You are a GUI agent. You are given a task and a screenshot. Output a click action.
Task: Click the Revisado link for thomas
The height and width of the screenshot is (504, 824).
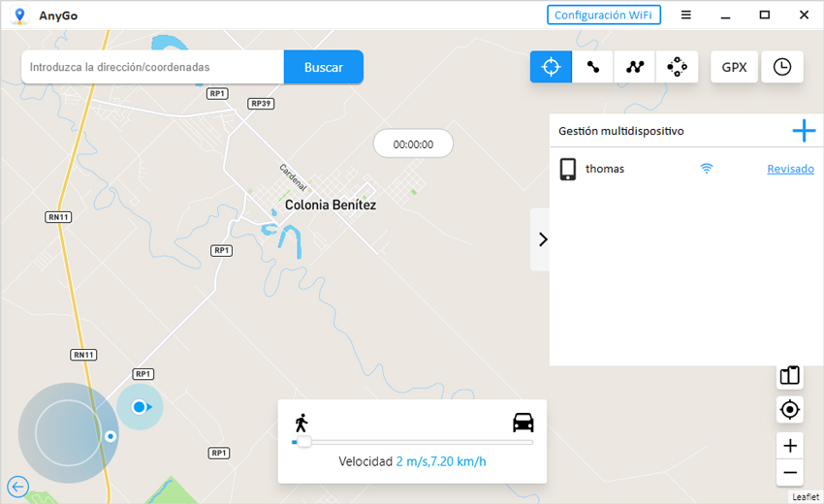790,169
